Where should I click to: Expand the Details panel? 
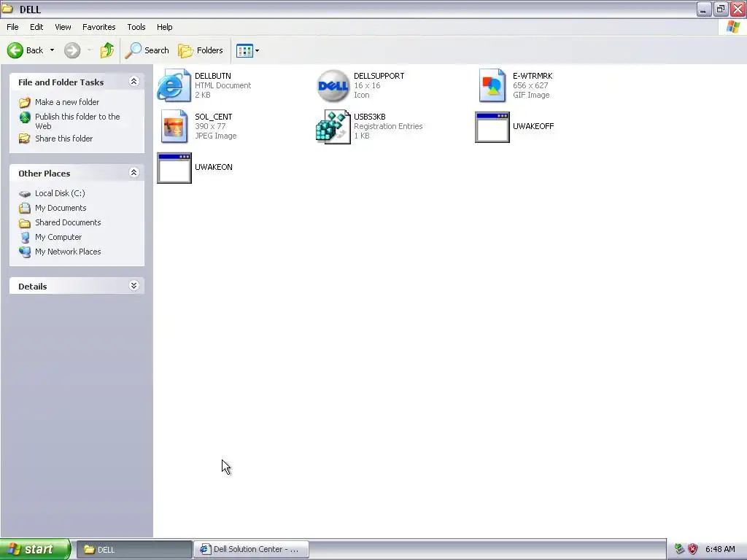[134, 285]
